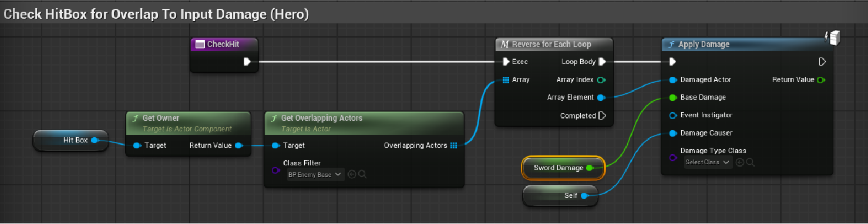Click the Class Filter purple input pin
868x224 pixels.
275,170
